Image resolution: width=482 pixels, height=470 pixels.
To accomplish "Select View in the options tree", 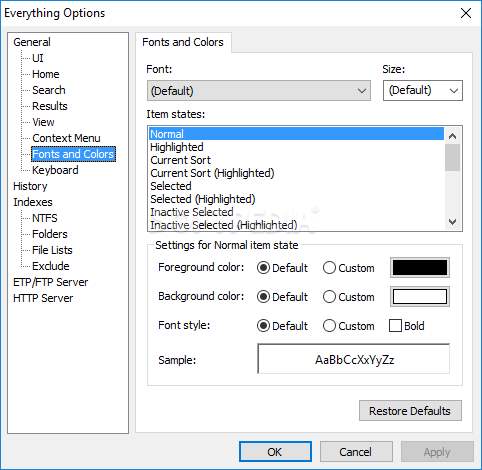I will [43, 122].
